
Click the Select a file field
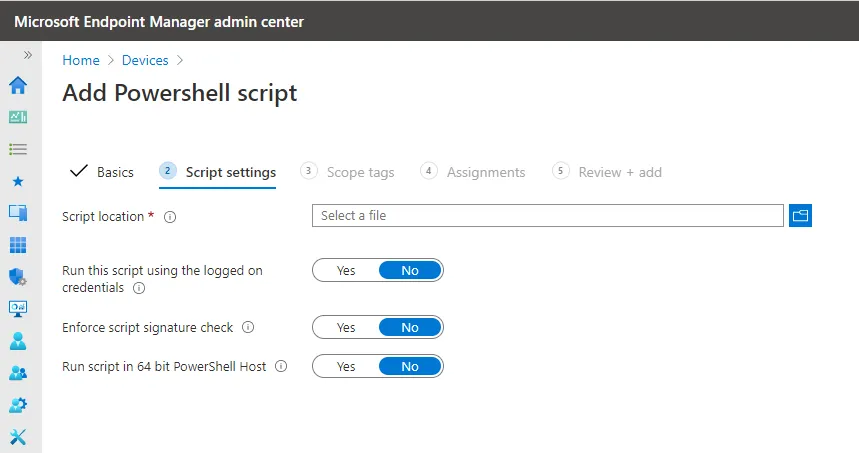(548, 215)
